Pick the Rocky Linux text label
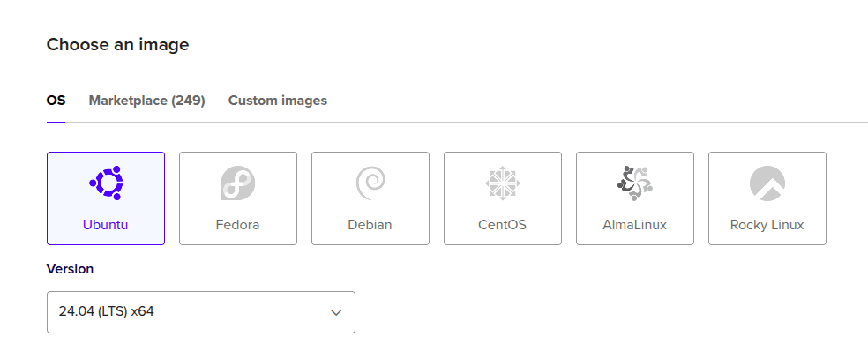Image resolution: width=868 pixels, height=359 pixels. tap(767, 225)
